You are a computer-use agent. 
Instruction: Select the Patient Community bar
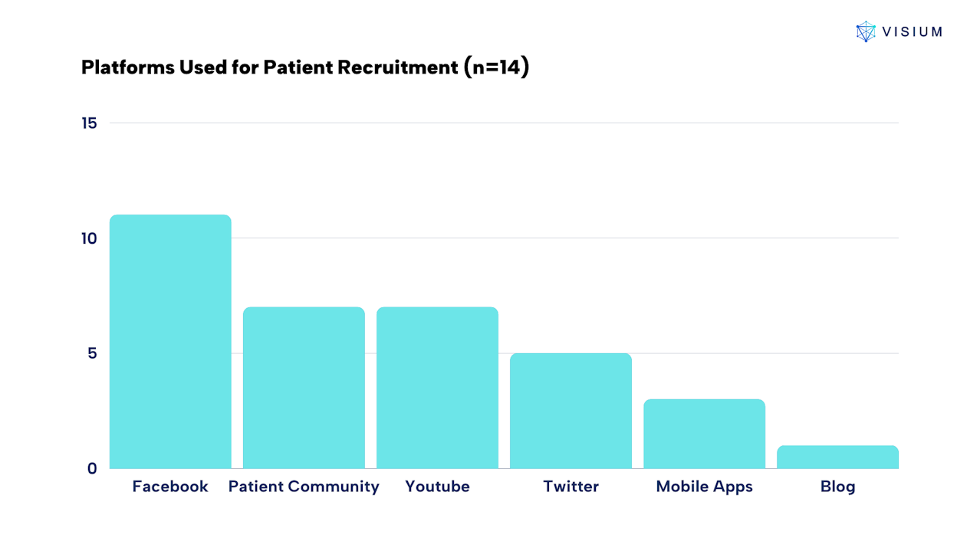point(304,388)
